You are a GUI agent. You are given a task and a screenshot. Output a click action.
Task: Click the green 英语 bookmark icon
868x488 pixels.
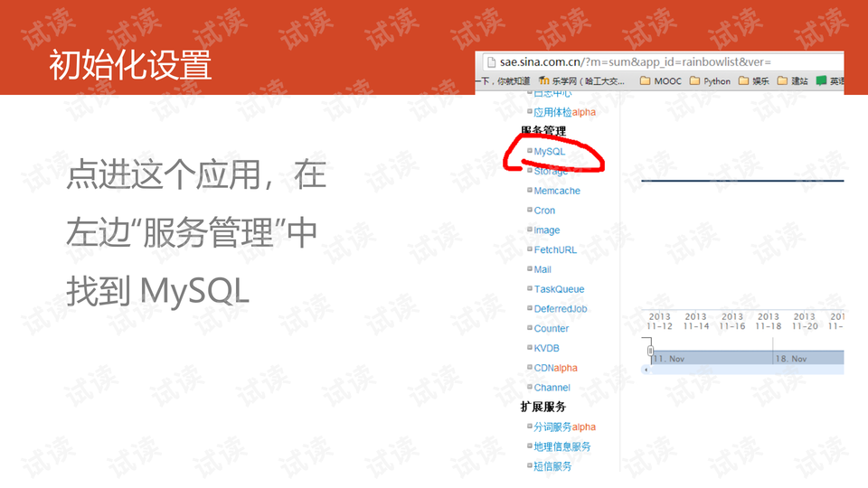821,80
